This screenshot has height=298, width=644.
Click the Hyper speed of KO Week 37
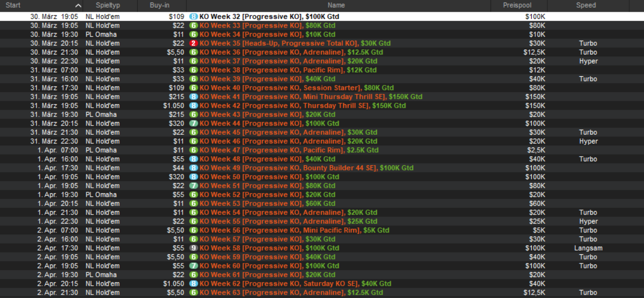pyautogui.click(x=588, y=61)
